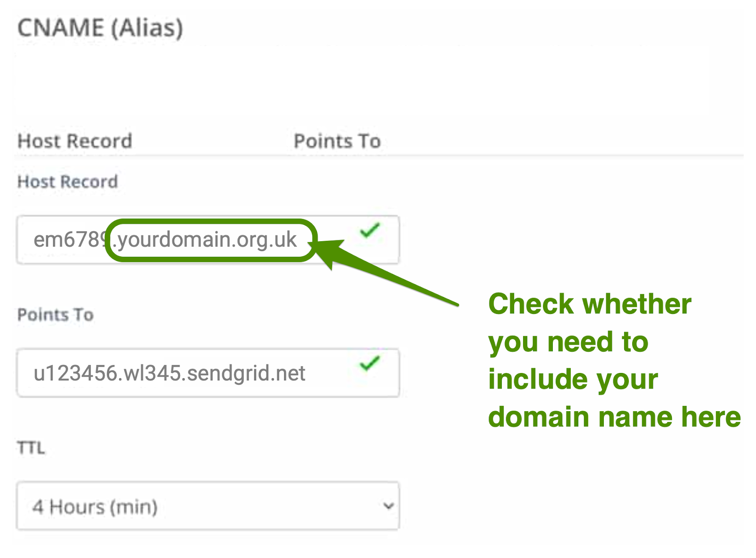Open the '4 Hours (min)' TTL selector
This screenshot has height=558, width=756.
[x=208, y=506]
